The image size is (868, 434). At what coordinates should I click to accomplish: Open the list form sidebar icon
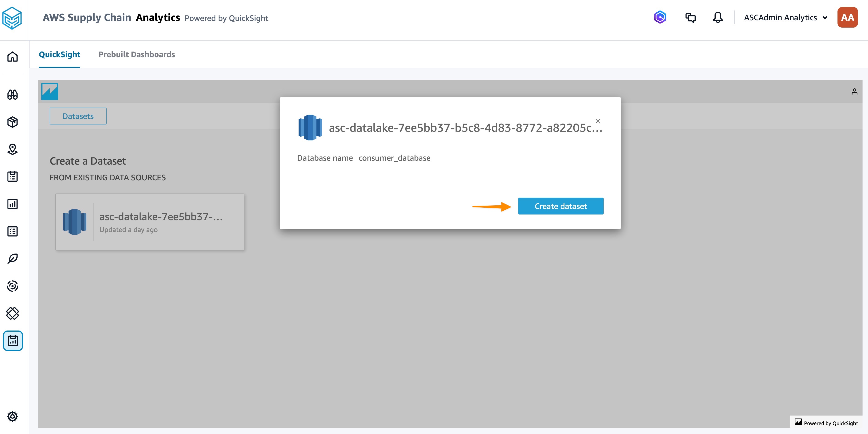pos(13,231)
